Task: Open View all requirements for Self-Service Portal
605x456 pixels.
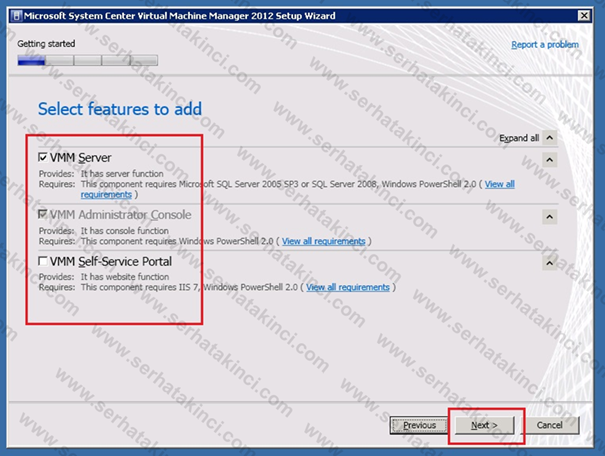Action: click(x=348, y=287)
